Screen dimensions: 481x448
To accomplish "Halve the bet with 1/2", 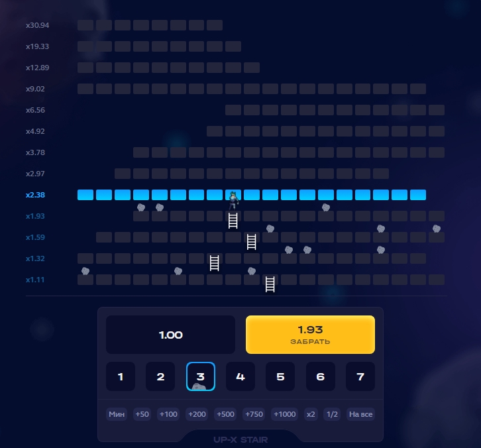I will tap(332, 414).
